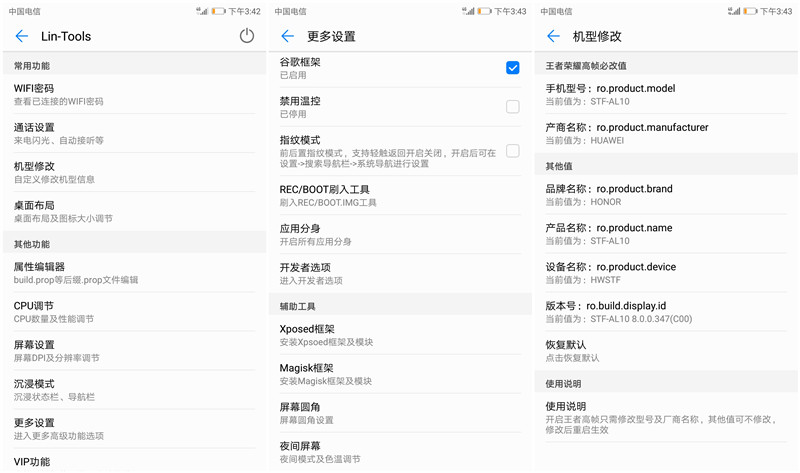This screenshot has width=800, height=473.
Task: Open 更多设置 advanced options
Action: click(x=134, y=429)
